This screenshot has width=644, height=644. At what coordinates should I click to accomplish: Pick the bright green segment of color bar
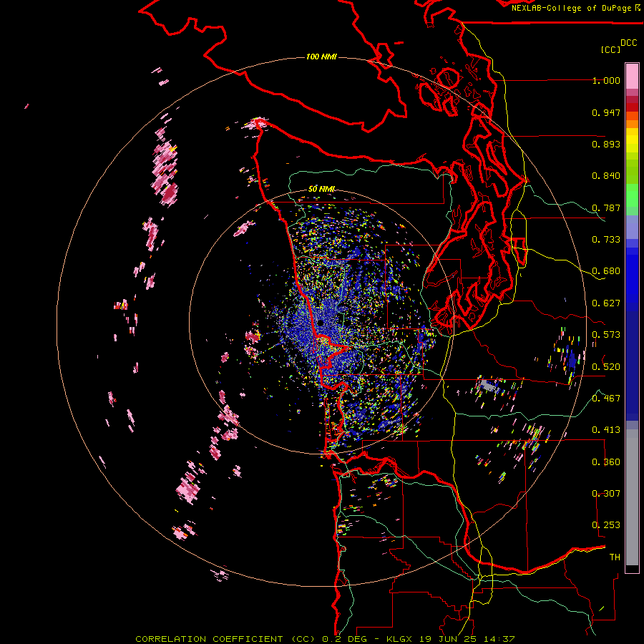[632, 195]
